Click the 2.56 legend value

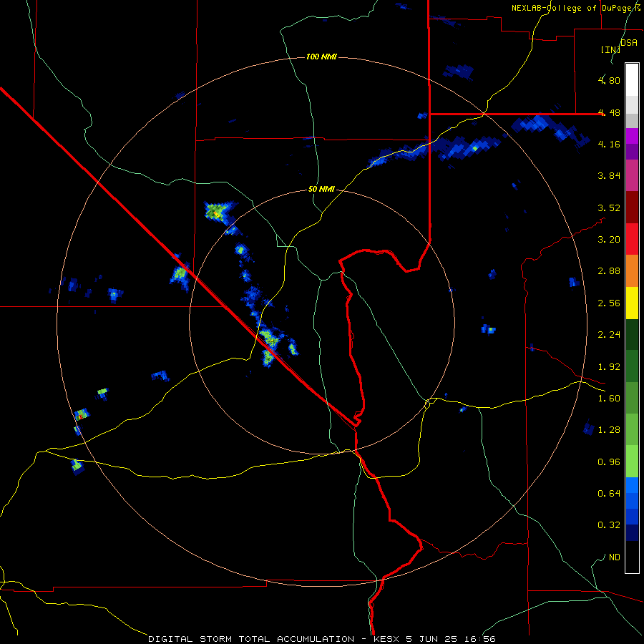coord(609,303)
